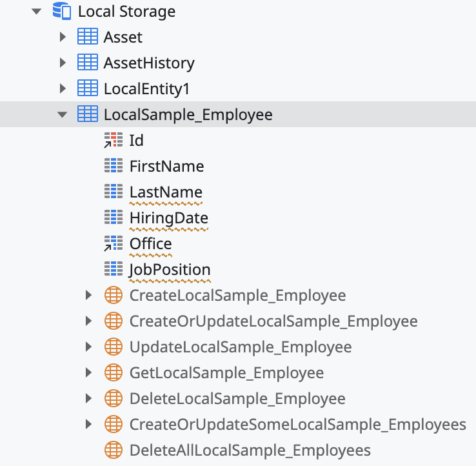
Task: Select CreateOrUpdateSomeLocalSample_Employees action name
Action: pos(298,425)
